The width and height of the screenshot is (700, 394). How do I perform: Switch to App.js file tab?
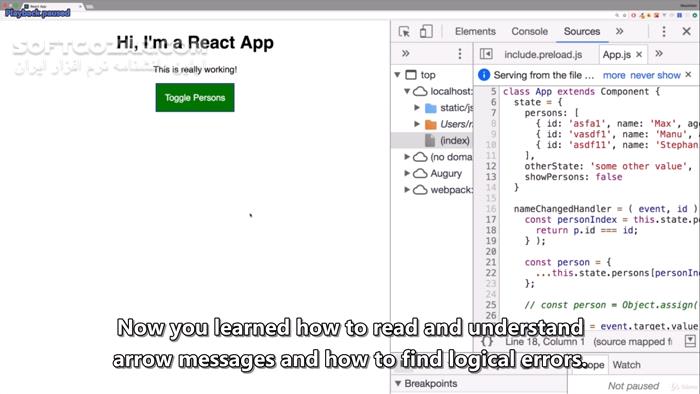coord(617,54)
